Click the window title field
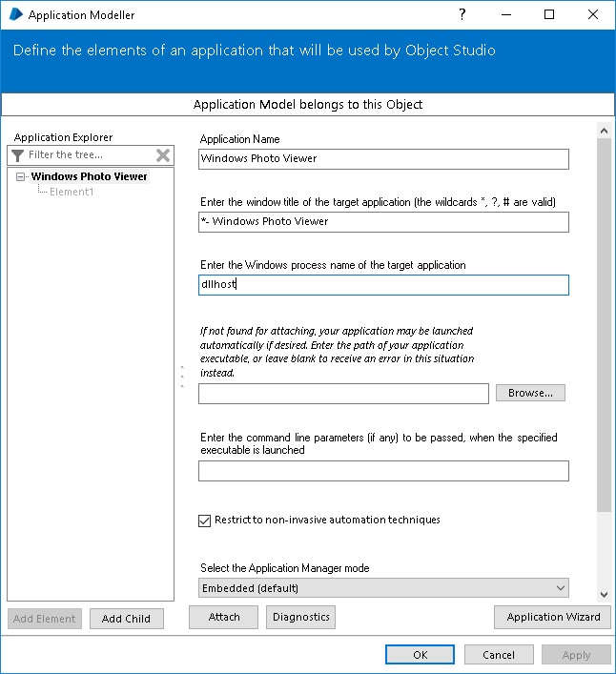This screenshot has width=616, height=674. click(x=383, y=222)
